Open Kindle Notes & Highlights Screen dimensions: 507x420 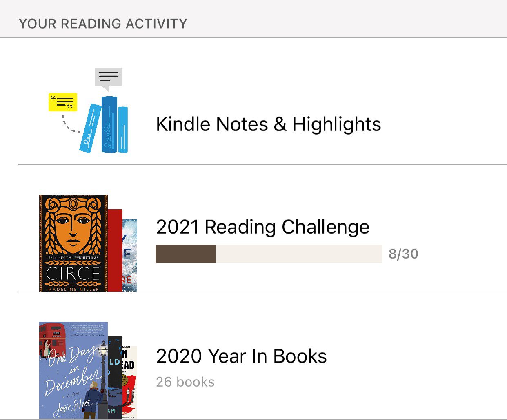268,124
